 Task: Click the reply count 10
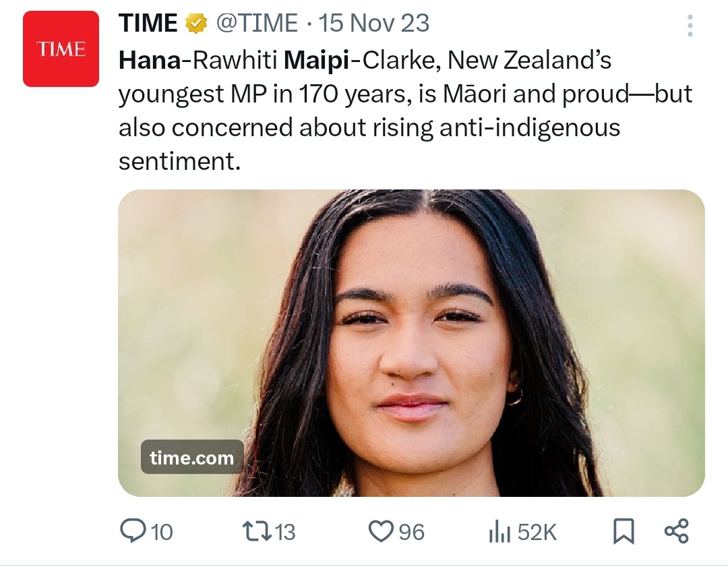(x=161, y=533)
